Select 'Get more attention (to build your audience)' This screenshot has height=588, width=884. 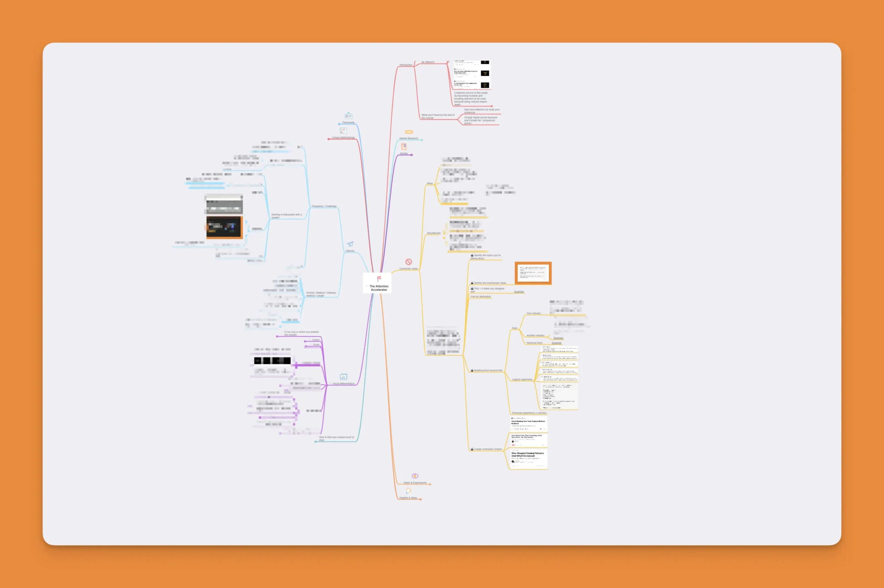(482, 111)
